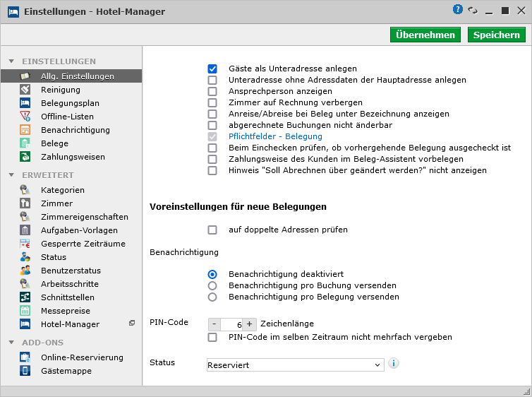Click the Arbeitsschritte icon
This screenshot has width=532, height=397.
pos(25,283)
